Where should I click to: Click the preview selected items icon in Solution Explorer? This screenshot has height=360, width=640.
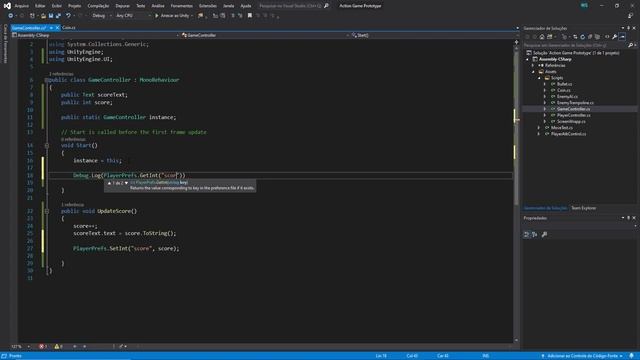pos(622,37)
